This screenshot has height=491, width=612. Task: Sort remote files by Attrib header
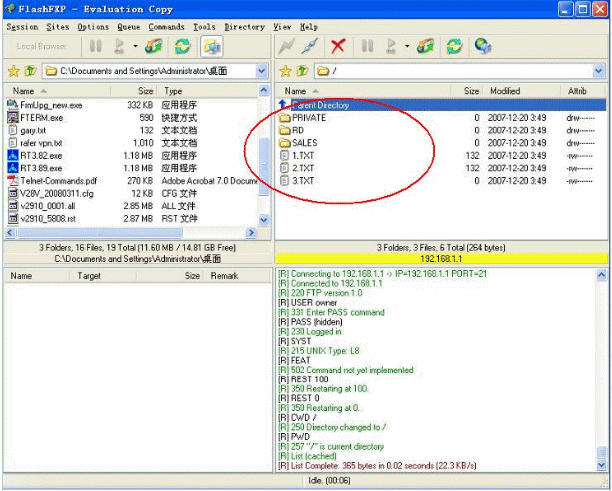point(583,91)
